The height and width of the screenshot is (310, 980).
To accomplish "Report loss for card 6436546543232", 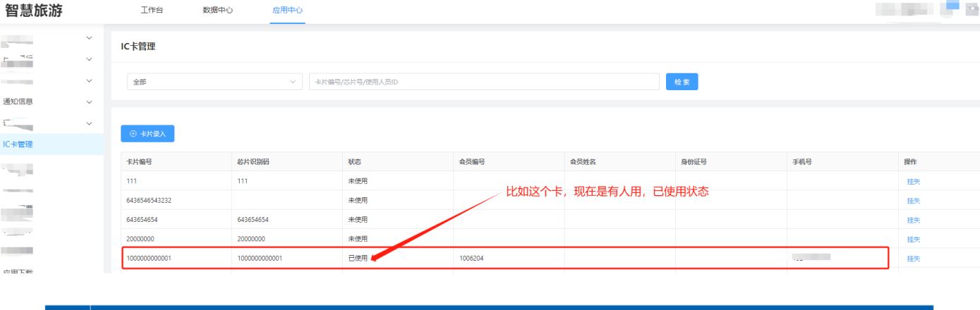I will click(x=913, y=201).
